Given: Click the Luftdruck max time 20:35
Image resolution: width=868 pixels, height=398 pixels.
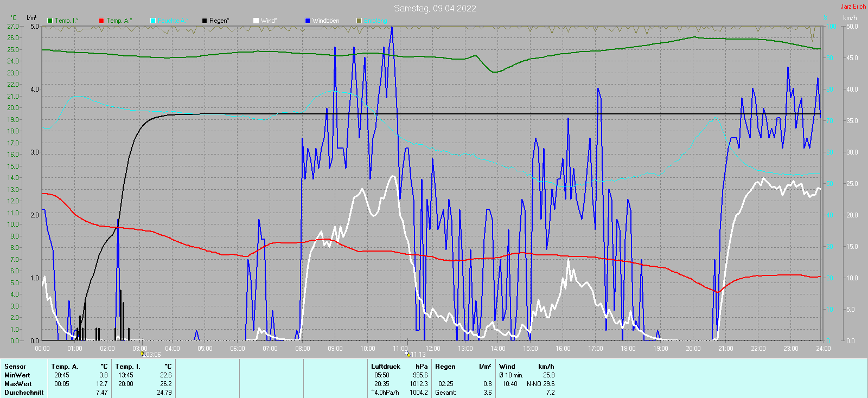Looking at the screenshot, I should [x=382, y=384].
